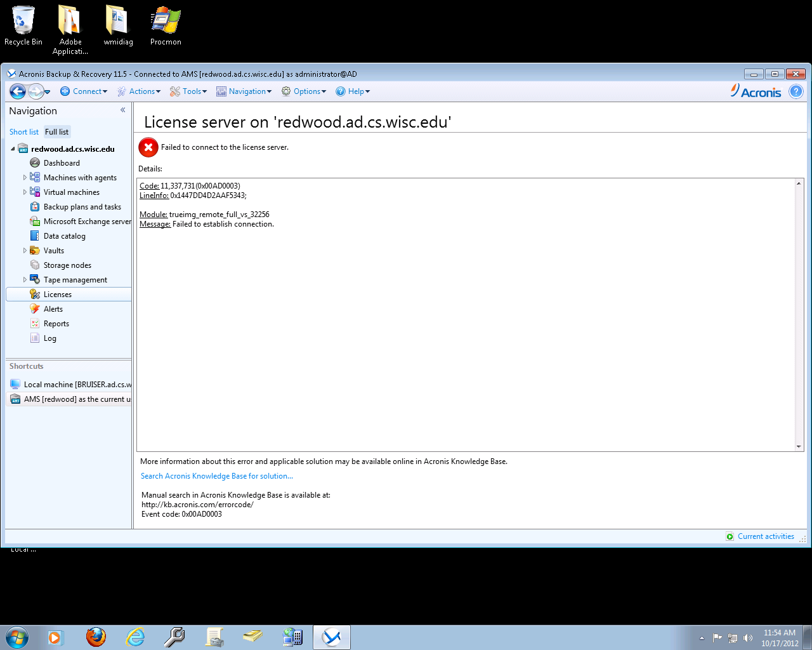Screen dimensions: 812x650
Task: Click the Reports icon
Action: [35, 324]
